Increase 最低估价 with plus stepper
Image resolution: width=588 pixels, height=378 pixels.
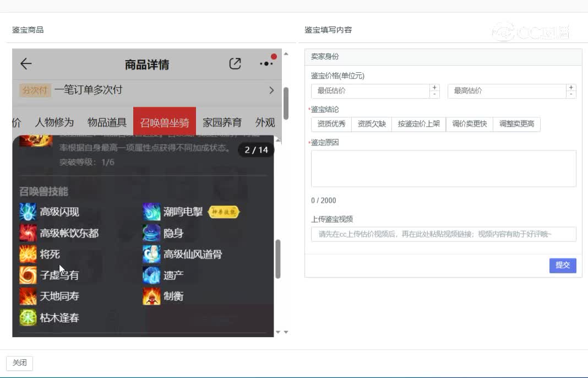click(434, 88)
